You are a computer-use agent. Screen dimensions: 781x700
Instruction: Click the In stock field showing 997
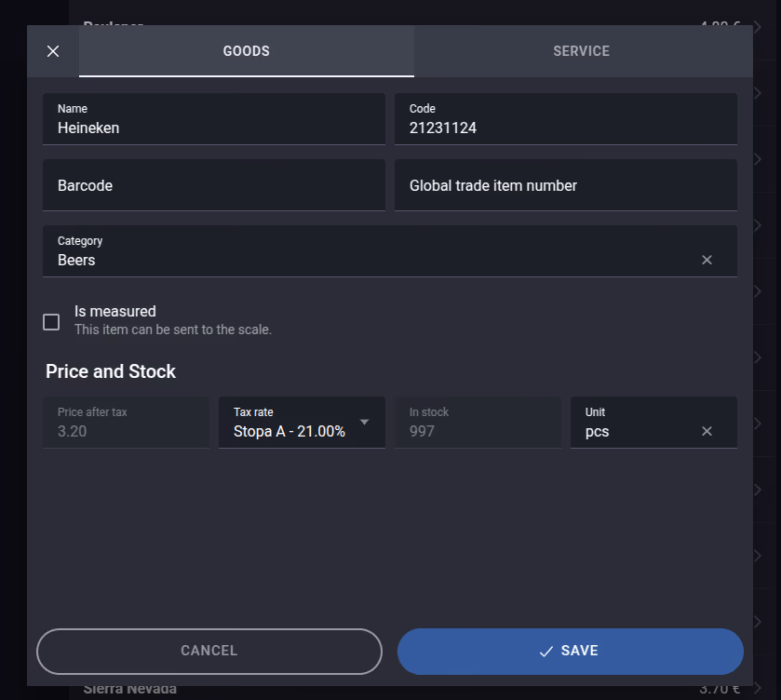[x=478, y=423]
